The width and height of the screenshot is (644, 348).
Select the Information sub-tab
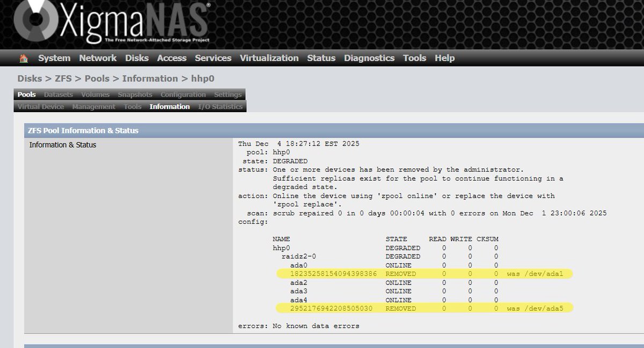[170, 106]
